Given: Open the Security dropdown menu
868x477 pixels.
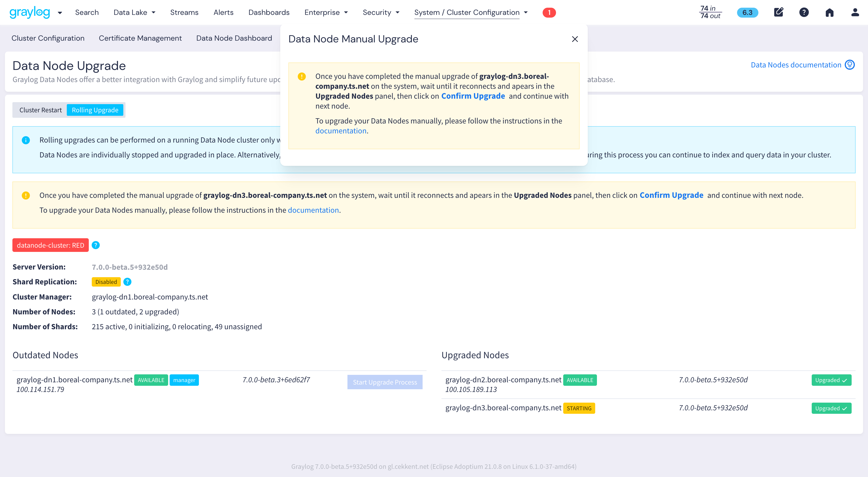Looking at the screenshot, I should click(x=381, y=12).
